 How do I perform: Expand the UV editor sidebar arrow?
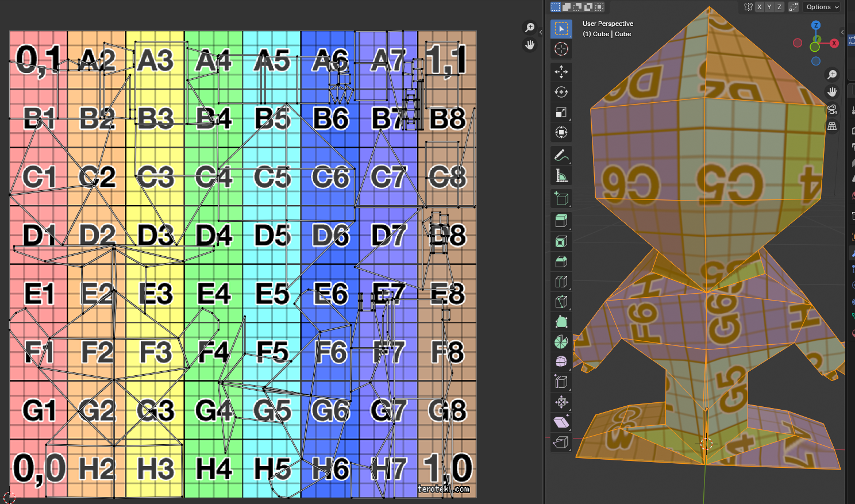[541, 32]
